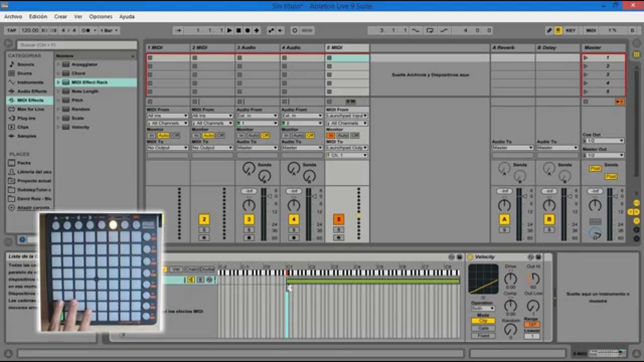
Task: Open track 5 Launchpad Input dropdown
Action: pyautogui.click(x=347, y=116)
